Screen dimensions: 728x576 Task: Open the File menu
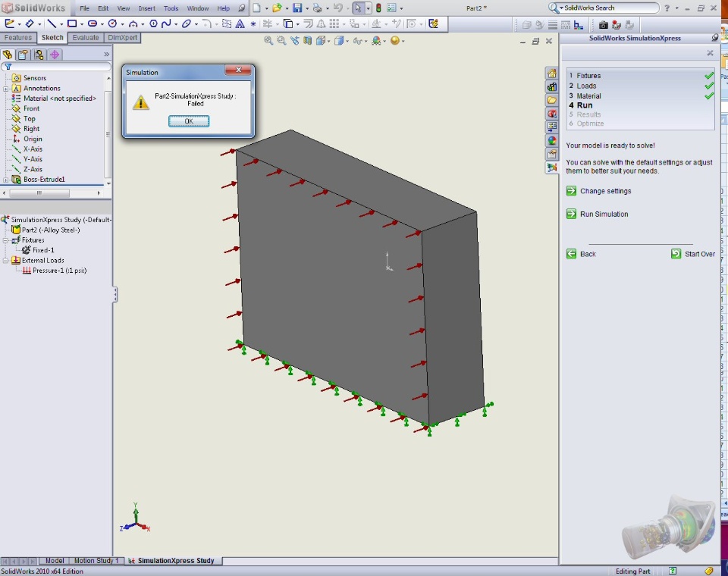(x=84, y=8)
